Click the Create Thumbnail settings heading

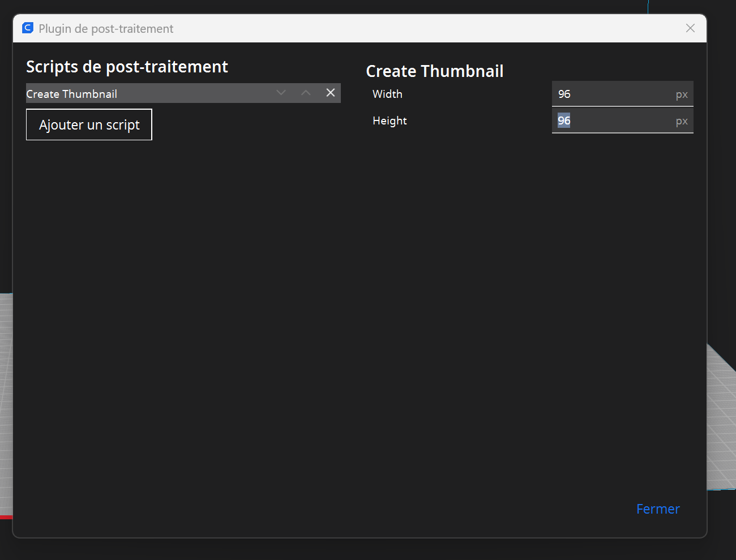coord(434,71)
